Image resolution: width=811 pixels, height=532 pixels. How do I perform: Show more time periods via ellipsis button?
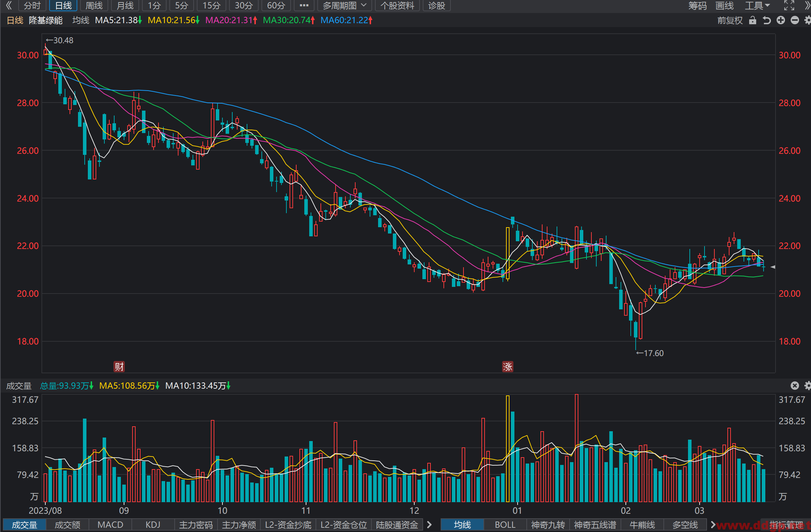tap(304, 6)
